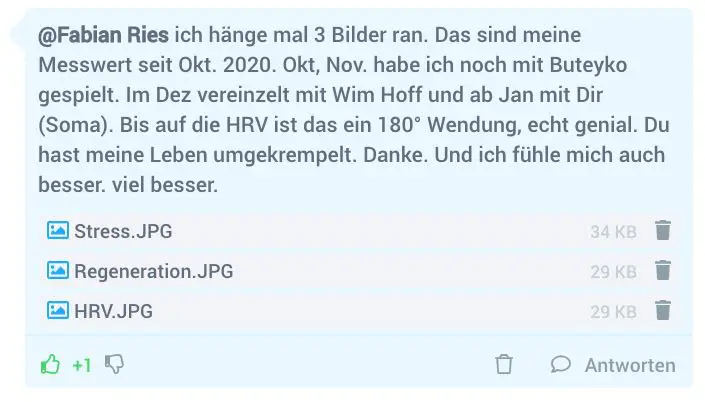This screenshot has width=705, height=402.
Task: Delete the Regeneration.JPG attachment
Action: coord(663,270)
